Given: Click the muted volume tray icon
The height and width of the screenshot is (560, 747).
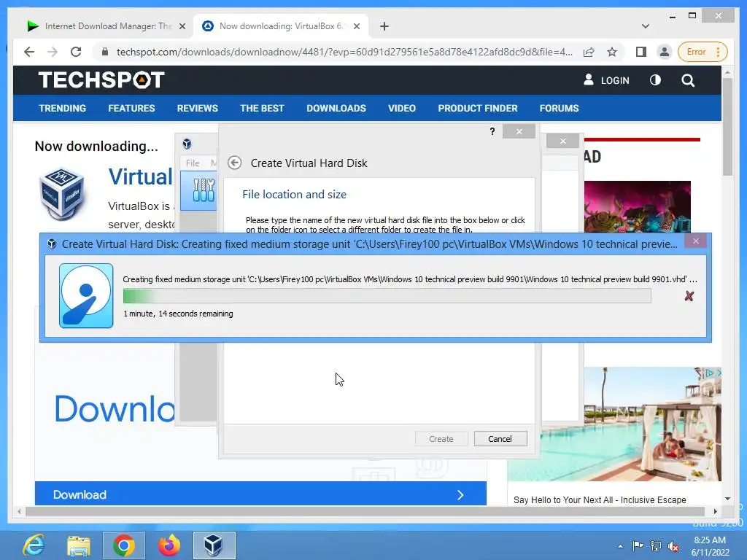Looking at the screenshot, I should coord(673,546).
